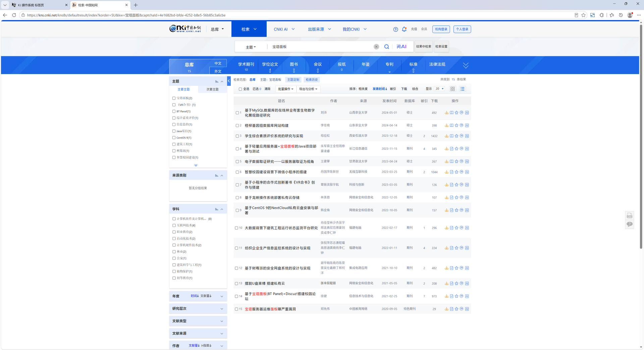Expand more database categories chevron
The width and height of the screenshot is (644, 350).
[466, 65]
